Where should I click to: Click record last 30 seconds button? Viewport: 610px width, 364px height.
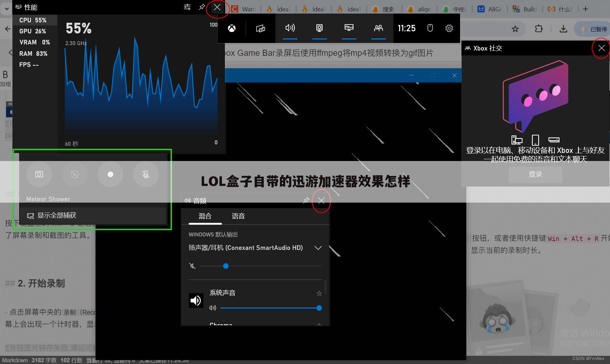tap(75, 174)
